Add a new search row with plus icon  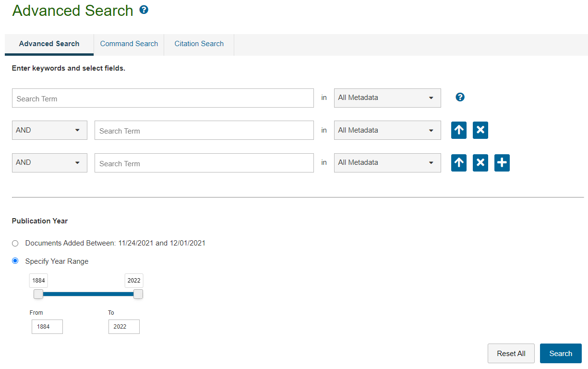coord(502,163)
